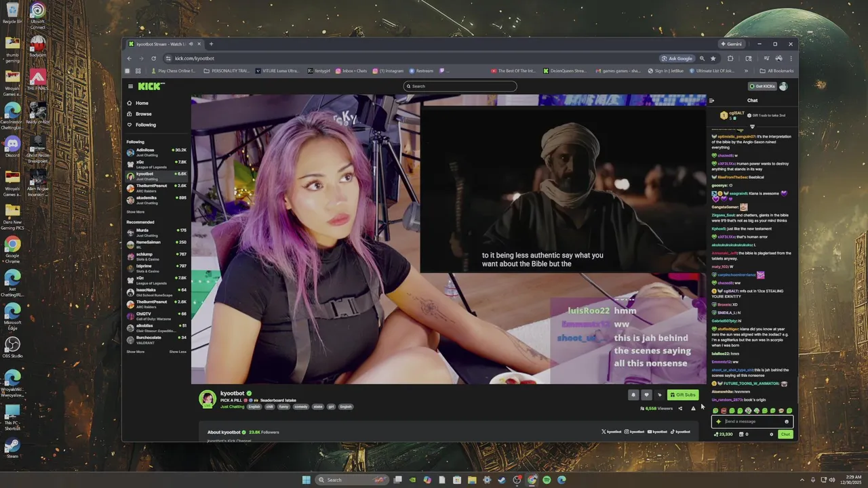Open the Following page in Kick sidebar
868x488 pixels.
click(x=142, y=125)
